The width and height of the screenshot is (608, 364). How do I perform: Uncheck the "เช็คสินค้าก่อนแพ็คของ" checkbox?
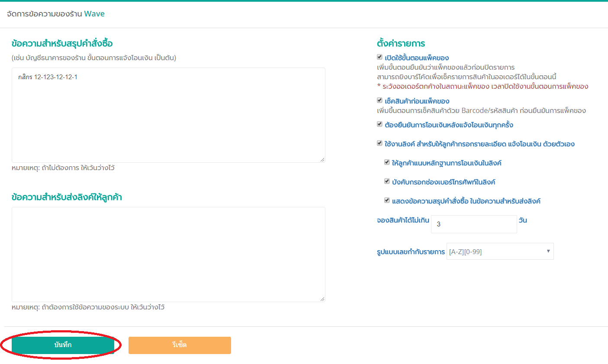(380, 100)
